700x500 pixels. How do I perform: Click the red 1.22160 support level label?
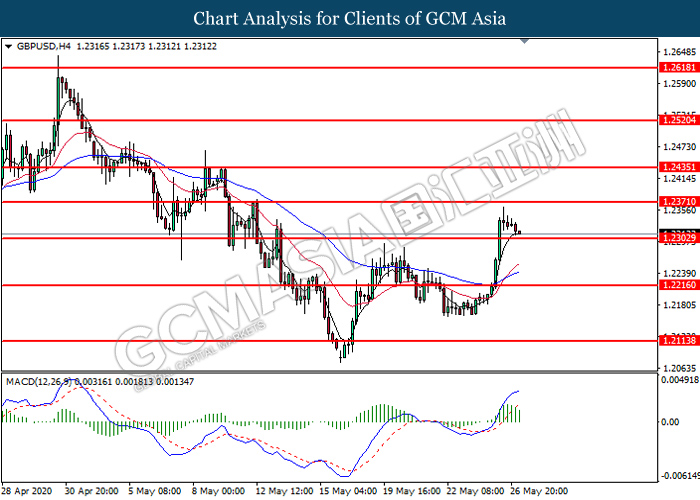679,285
